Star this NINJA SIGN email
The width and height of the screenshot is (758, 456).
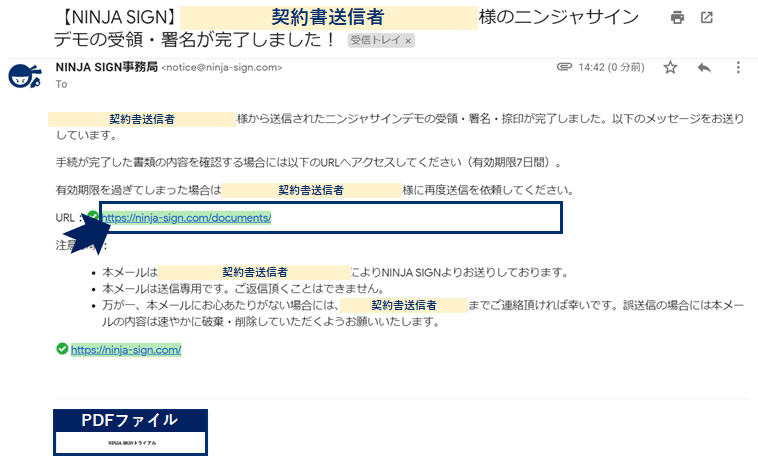tap(670, 67)
